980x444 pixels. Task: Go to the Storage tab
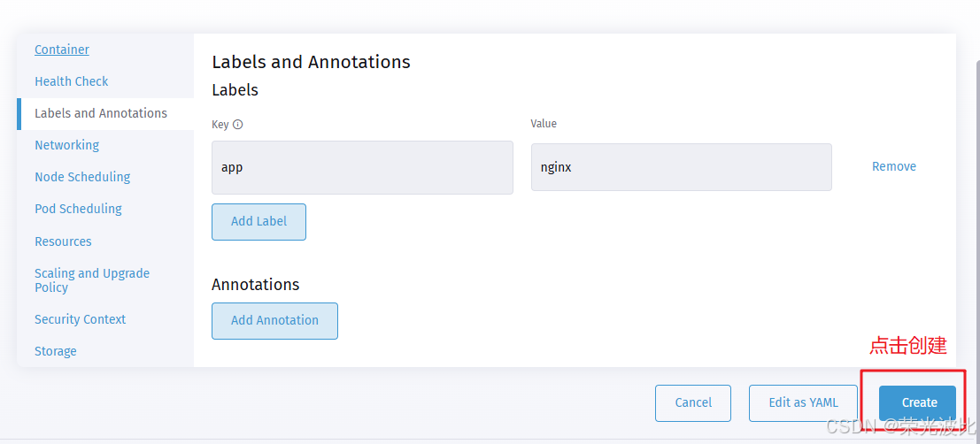[x=56, y=351]
